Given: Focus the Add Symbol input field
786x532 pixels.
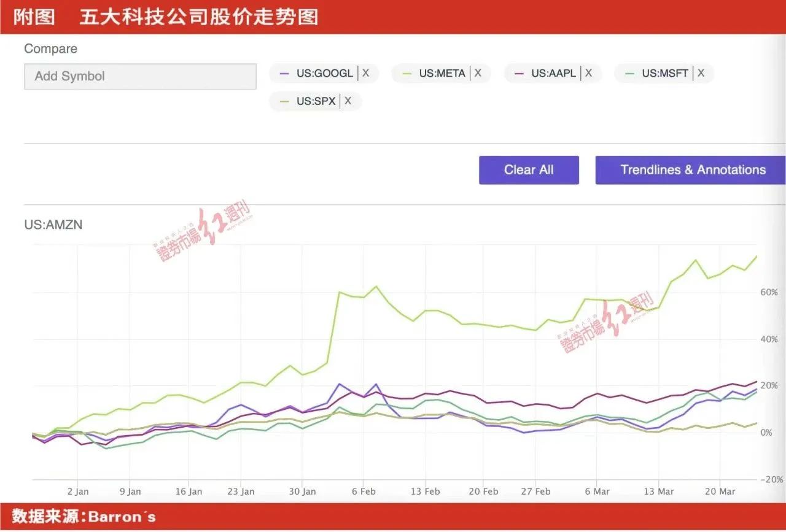Looking at the screenshot, I should [140, 76].
